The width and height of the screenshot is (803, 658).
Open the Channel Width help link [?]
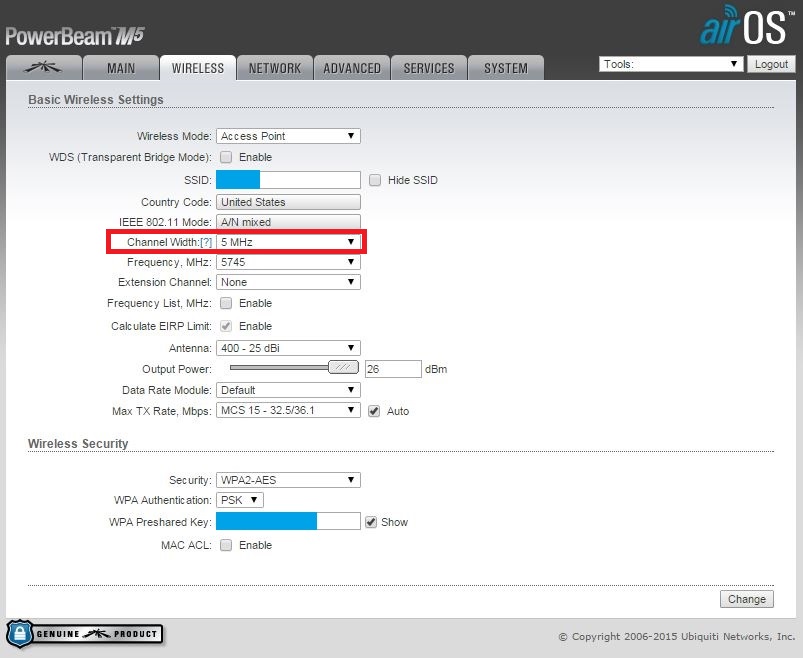206,242
